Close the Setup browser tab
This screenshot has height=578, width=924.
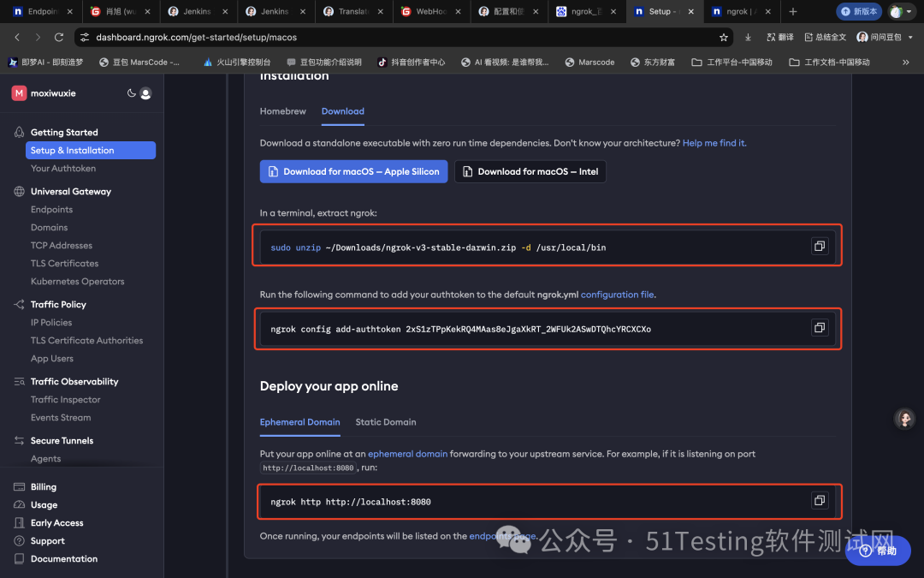click(x=690, y=11)
